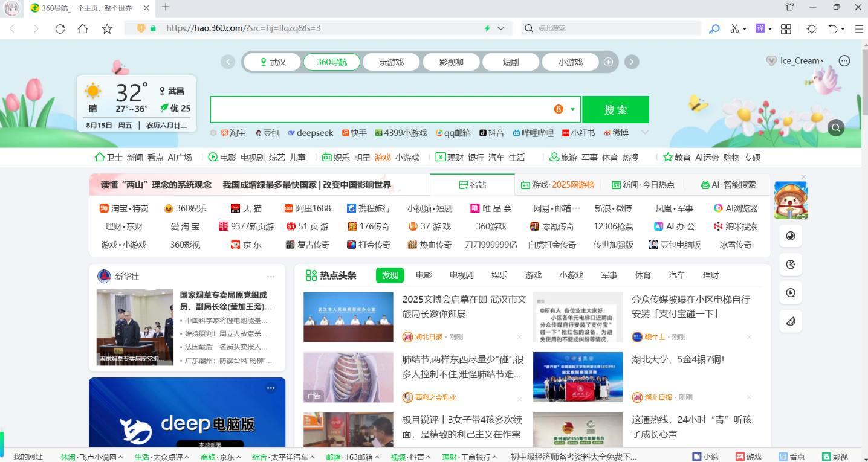Viewport: 868px width, 462px height.
Task: Click the round magnifier icon on the banner
Action: 836,127
